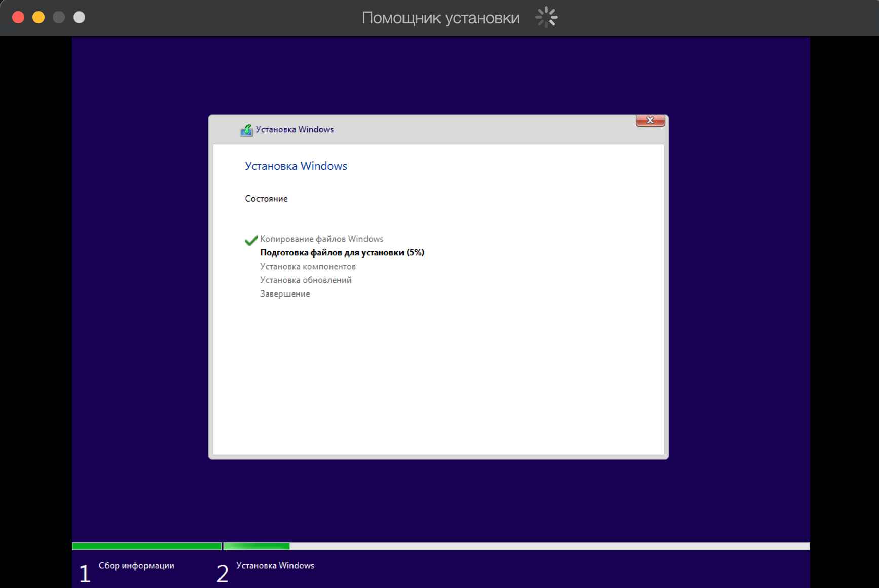Viewport: 879px width, 588px height.
Task: Click the Помощник установки window title
Action: point(441,18)
